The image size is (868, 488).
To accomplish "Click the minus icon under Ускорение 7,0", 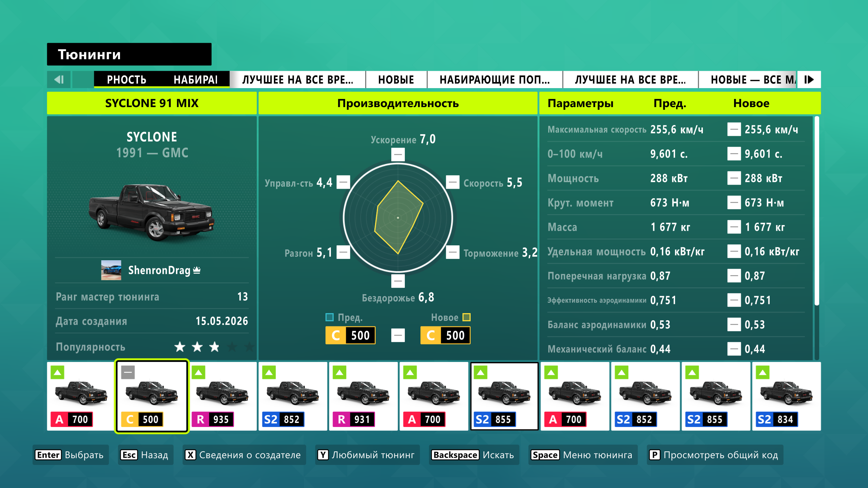I will (398, 155).
